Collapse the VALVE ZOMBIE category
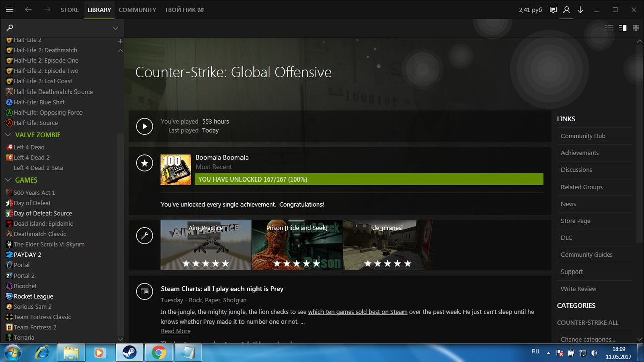 8,135
